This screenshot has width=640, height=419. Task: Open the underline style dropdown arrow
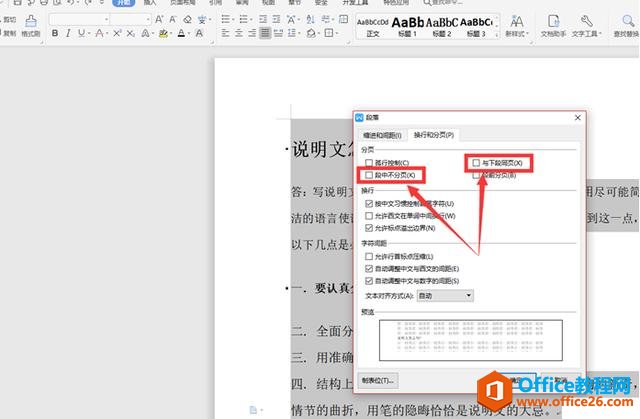click(x=89, y=33)
